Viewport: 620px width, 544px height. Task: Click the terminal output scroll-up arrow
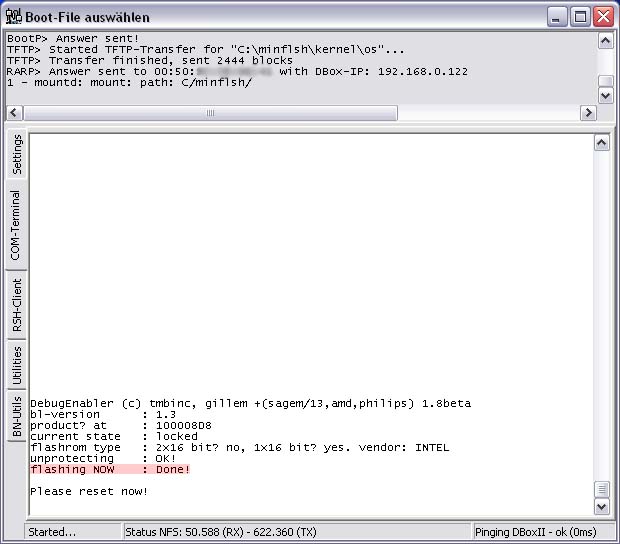click(x=601, y=143)
